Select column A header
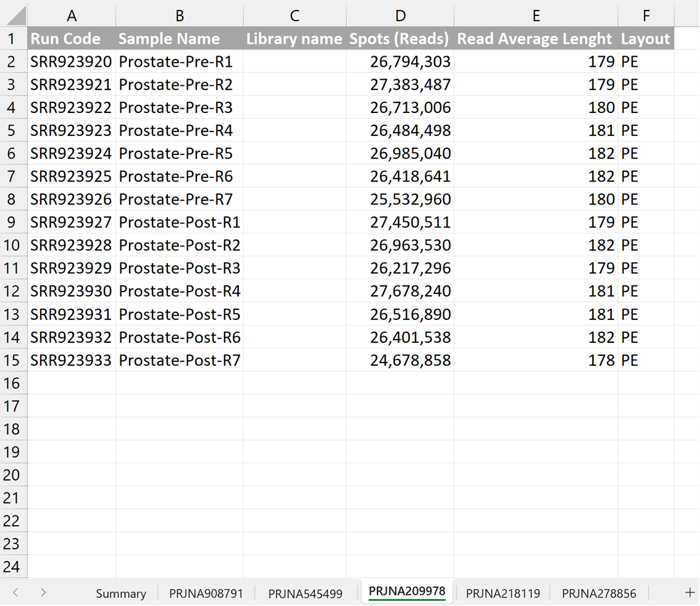This screenshot has width=700, height=606. 72,15
